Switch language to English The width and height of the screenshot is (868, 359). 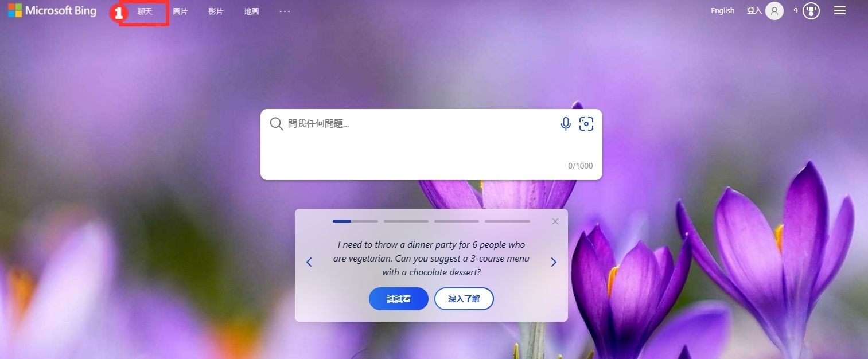(723, 11)
